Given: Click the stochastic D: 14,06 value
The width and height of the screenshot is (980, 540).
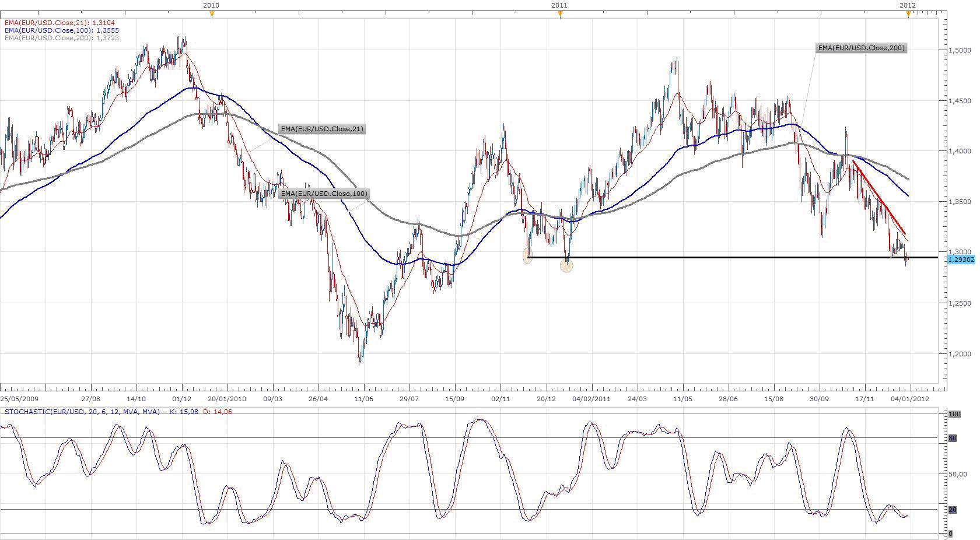Looking at the screenshot, I should pyautogui.click(x=217, y=412).
